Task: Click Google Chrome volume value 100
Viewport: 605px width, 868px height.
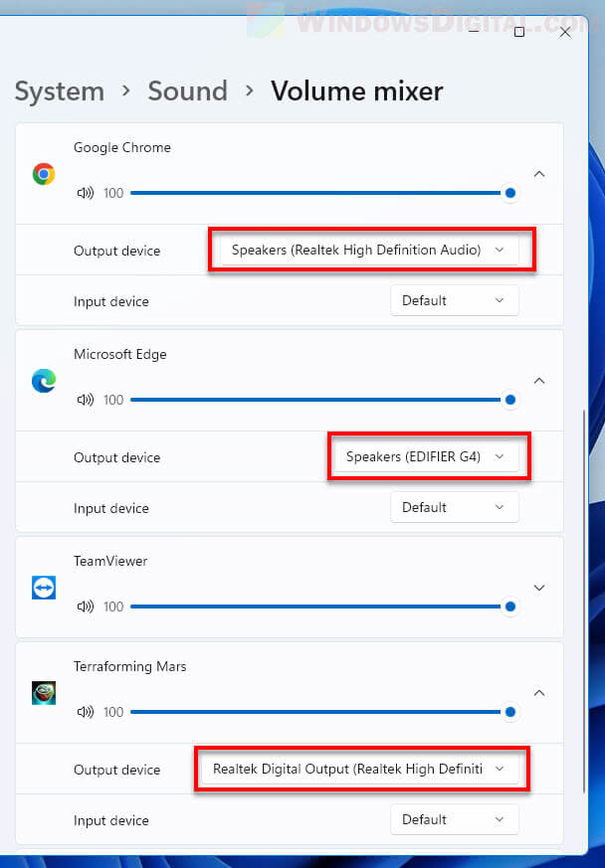Action: point(113,193)
